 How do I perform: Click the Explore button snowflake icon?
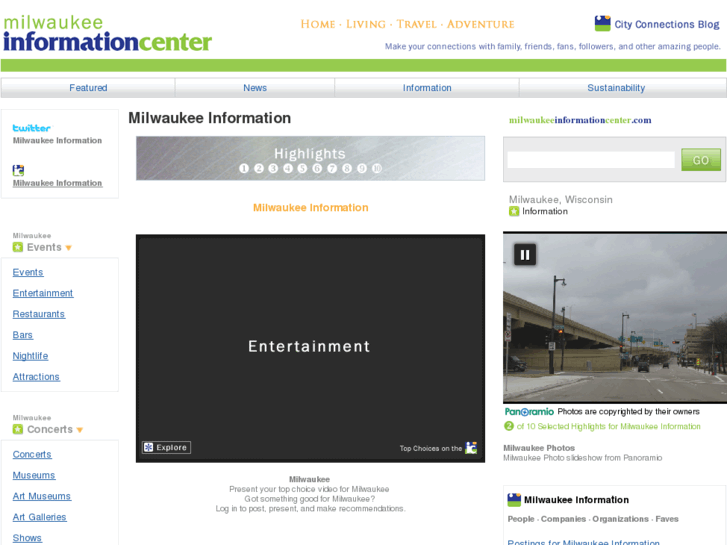(148, 448)
